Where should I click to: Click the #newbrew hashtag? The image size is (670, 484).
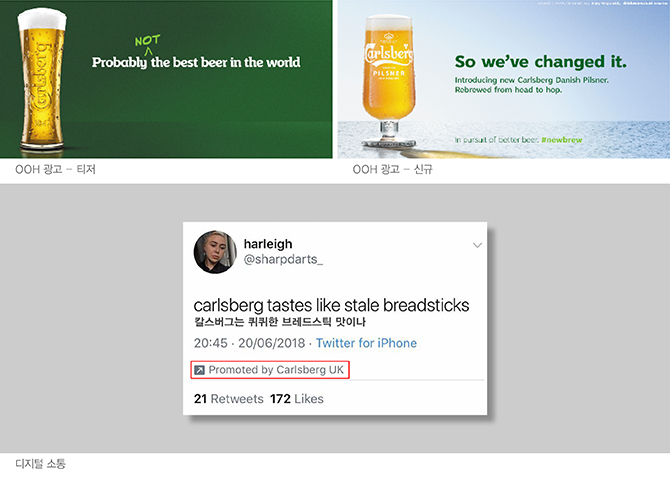(561, 140)
